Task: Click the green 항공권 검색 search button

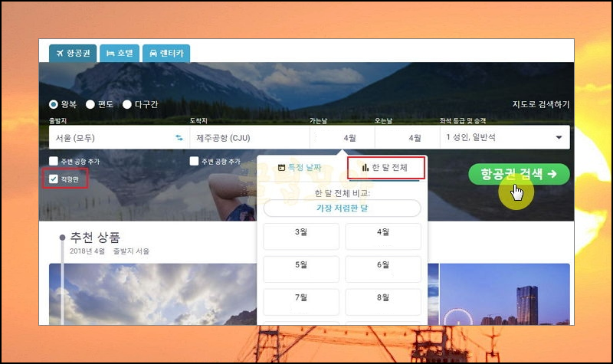Action: pyautogui.click(x=519, y=174)
